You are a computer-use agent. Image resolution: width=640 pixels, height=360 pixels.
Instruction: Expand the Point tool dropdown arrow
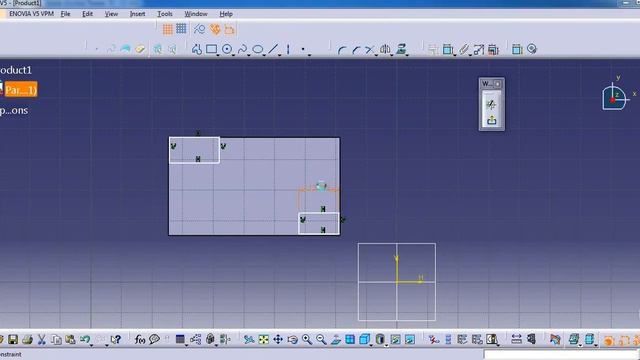(x=309, y=55)
